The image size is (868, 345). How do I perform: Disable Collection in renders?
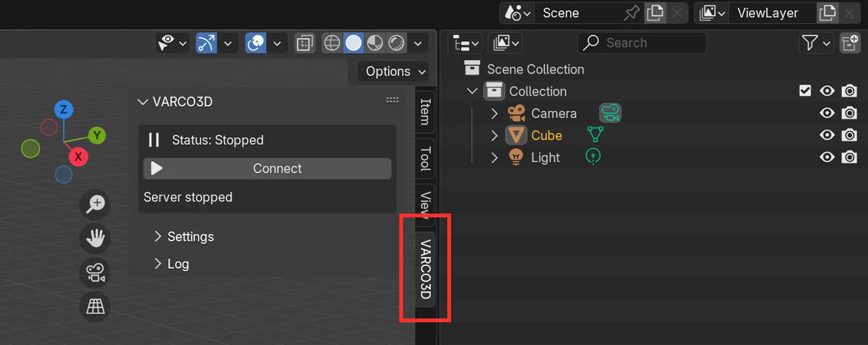pyautogui.click(x=850, y=92)
